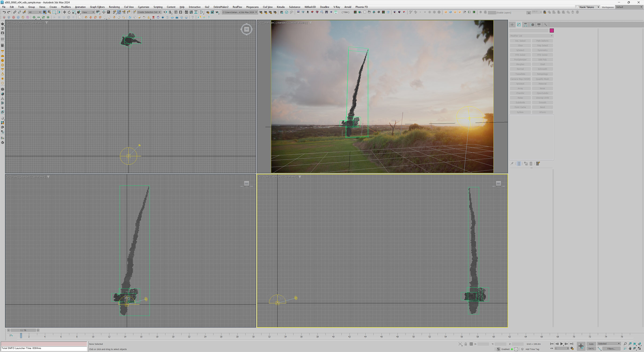Image resolution: width=644 pixels, height=352 pixels.
Task: Select the Rotate transform tool
Action: (69, 12)
